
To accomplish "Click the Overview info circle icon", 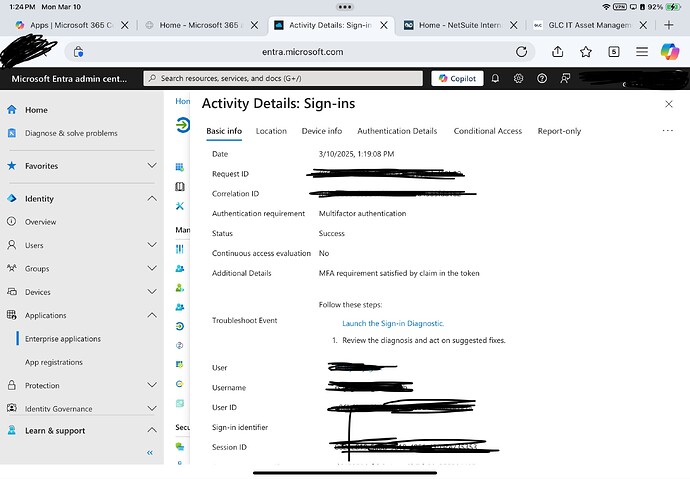I will pyautogui.click(x=12, y=221).
